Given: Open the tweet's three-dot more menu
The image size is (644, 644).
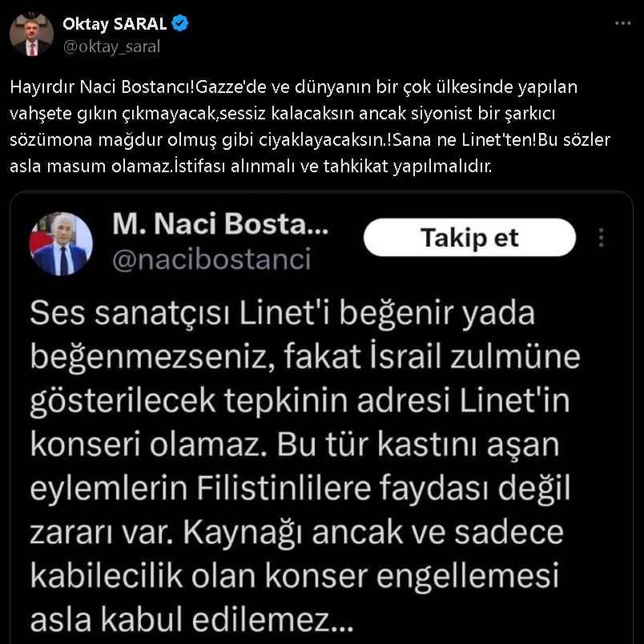Looking at the screenshot, I should (622, 24).
